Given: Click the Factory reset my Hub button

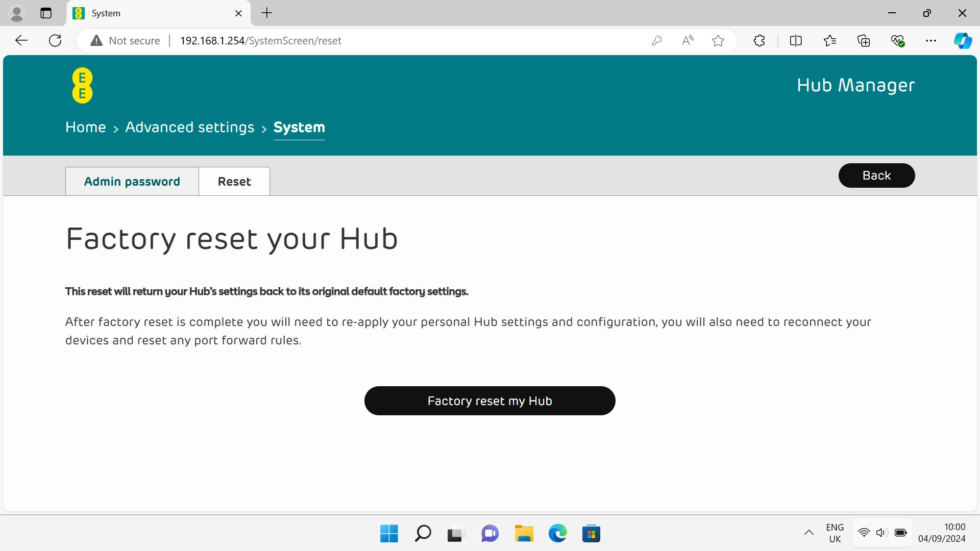Looking at the screenshot, I should [x=489, y=401].
